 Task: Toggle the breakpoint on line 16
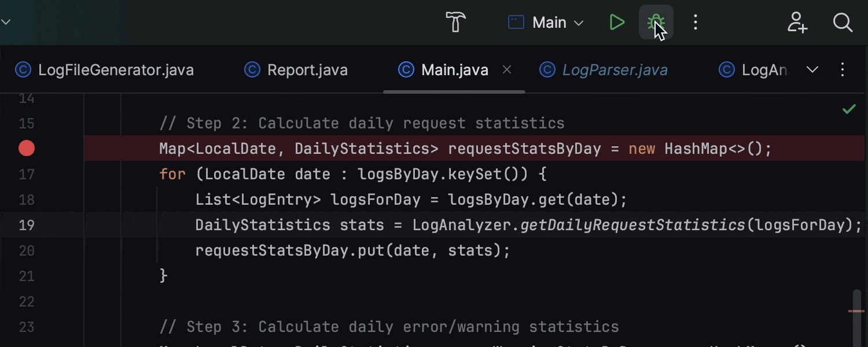tap(27, 148)
